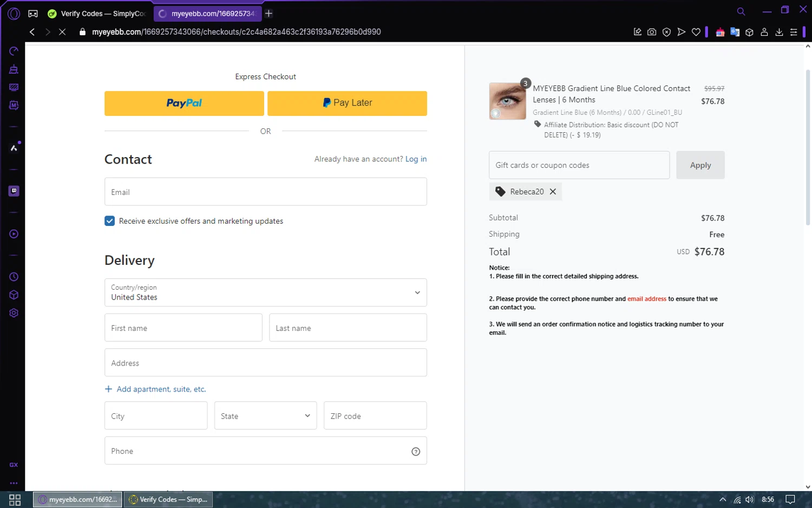
Task: Click the contact lens product thumbnail
Action: coord(507,101)
